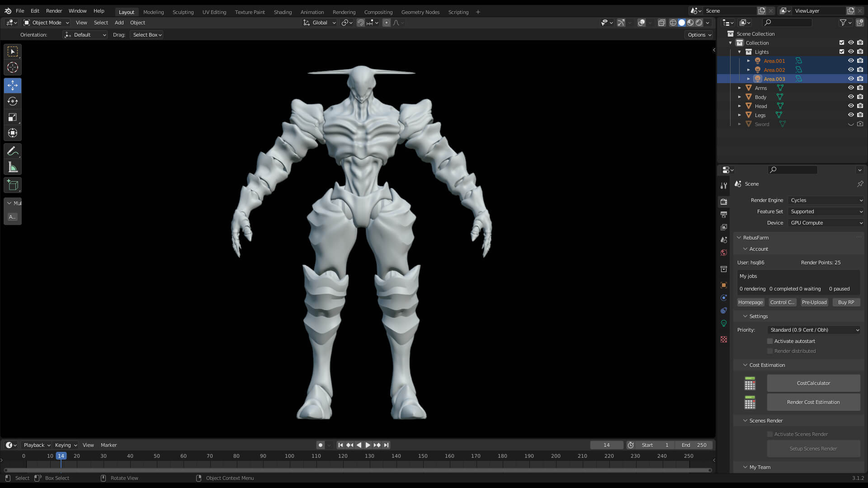
Task: Click the CostCalculator button
Action: pyautogui.click(x=813, y=383)
